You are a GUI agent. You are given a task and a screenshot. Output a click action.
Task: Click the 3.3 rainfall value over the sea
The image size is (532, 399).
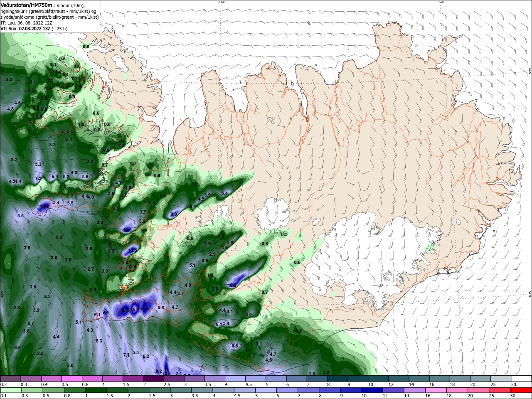[52, 145]
